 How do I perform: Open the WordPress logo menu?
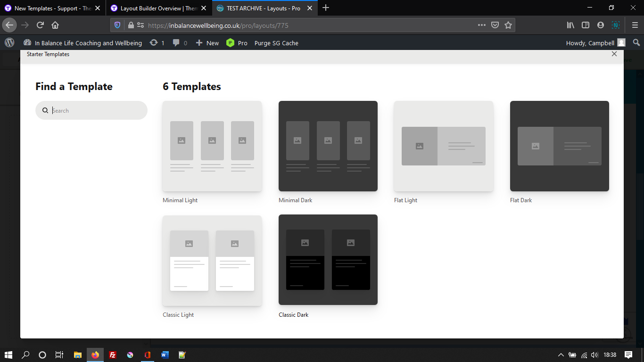coord(9,42)
